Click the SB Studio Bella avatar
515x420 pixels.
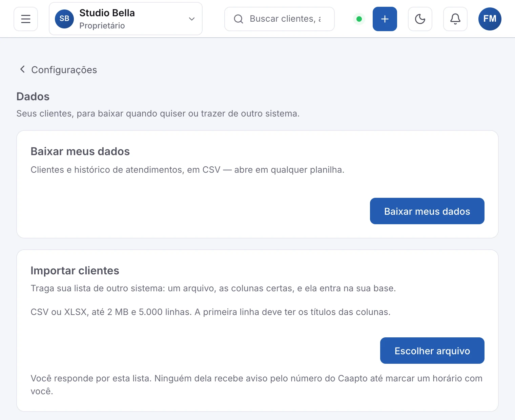point(64,19)
